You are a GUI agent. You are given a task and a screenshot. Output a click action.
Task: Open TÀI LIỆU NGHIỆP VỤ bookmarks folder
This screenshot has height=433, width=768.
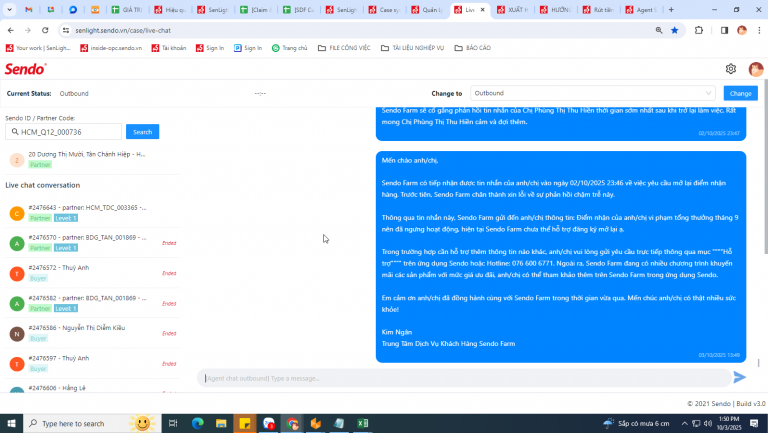point(412,48)
